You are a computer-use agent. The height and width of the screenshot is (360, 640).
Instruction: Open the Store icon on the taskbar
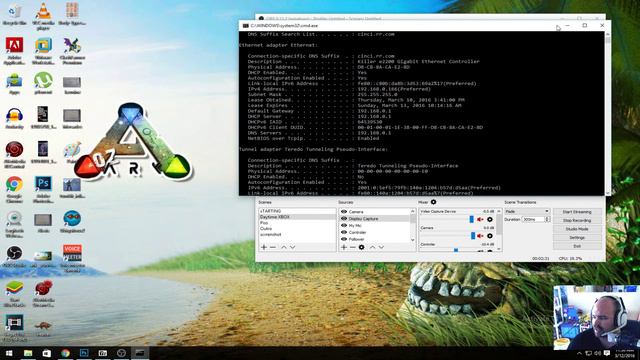[x=47, y=353]
